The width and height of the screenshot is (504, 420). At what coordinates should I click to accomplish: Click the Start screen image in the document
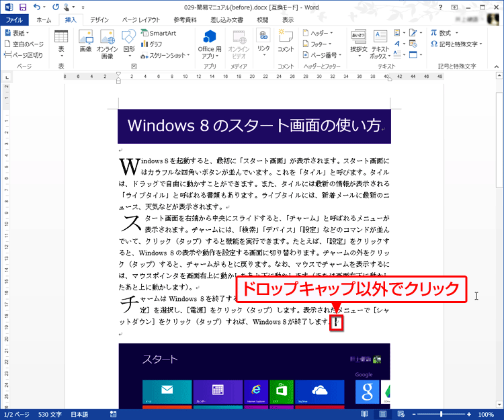pos(254,376)
